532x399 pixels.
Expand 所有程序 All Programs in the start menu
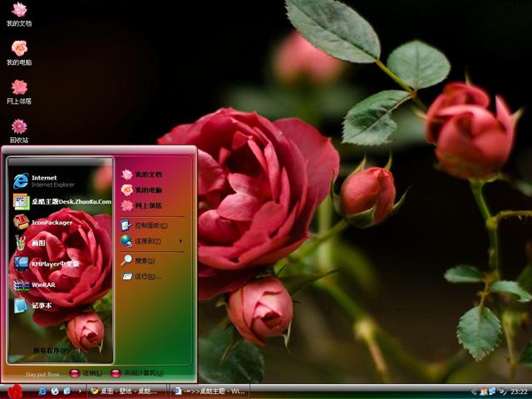51,351
